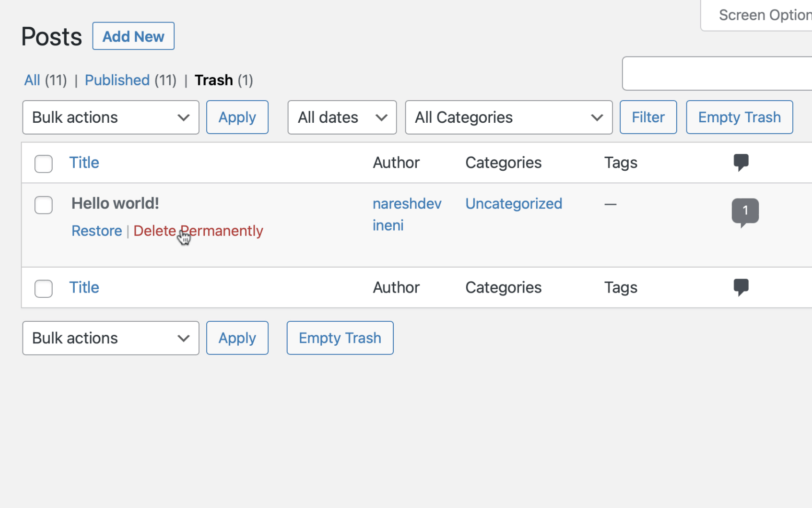This screenshot has width=812, height=508.
Task: Click the comments bubble icon in footer row
Action: (x=741, y=287)
